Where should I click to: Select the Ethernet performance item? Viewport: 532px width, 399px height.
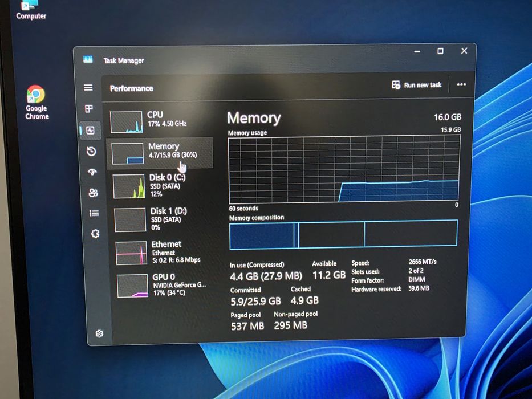click(x=164, y=253)
